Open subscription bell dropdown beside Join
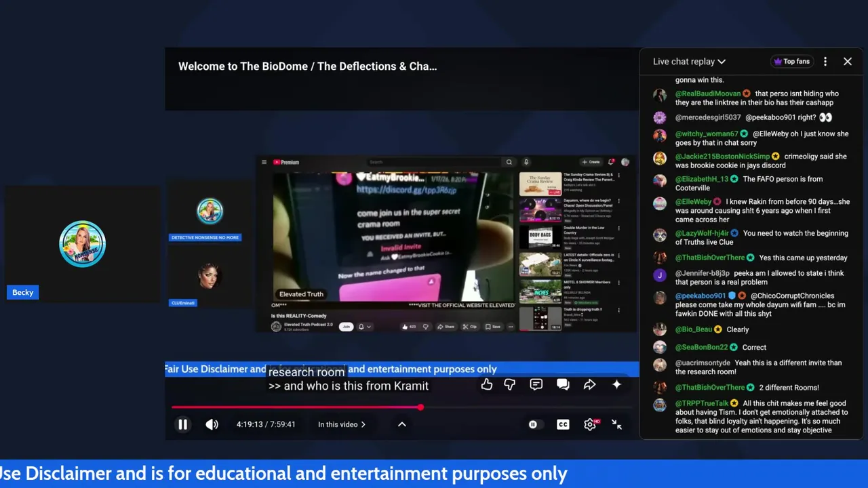This screenshot has height=488, width=868. tap(364, 327)
